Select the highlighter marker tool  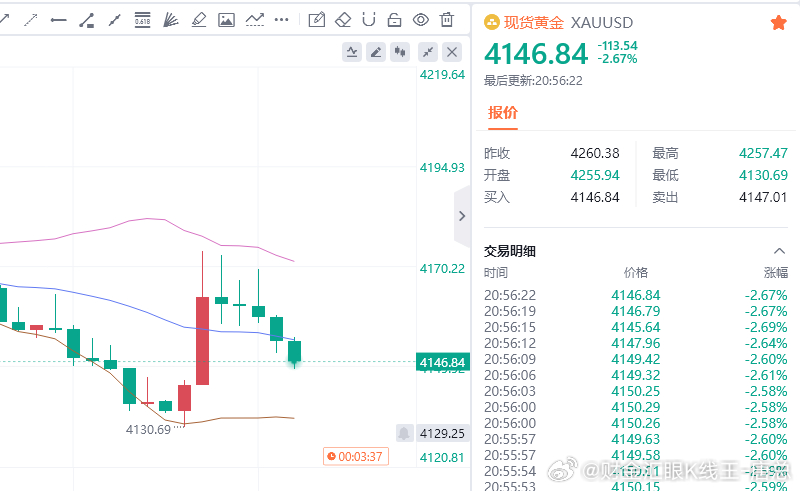tap(198, 20)
